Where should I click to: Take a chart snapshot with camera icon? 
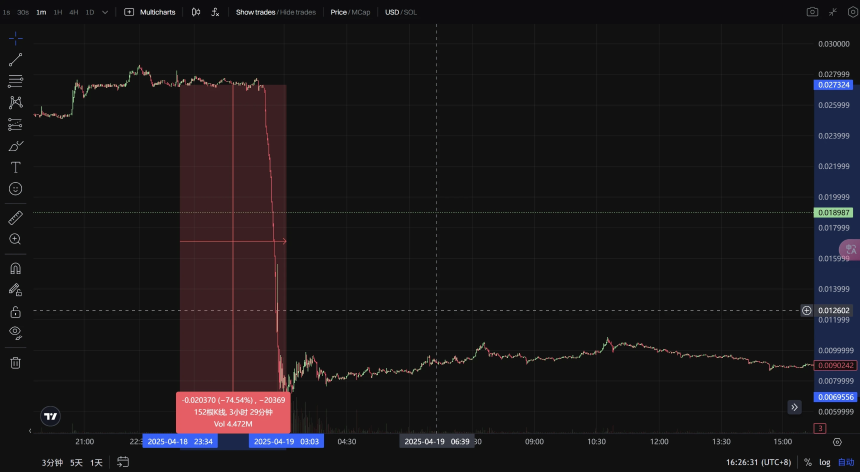click(812, 12)
